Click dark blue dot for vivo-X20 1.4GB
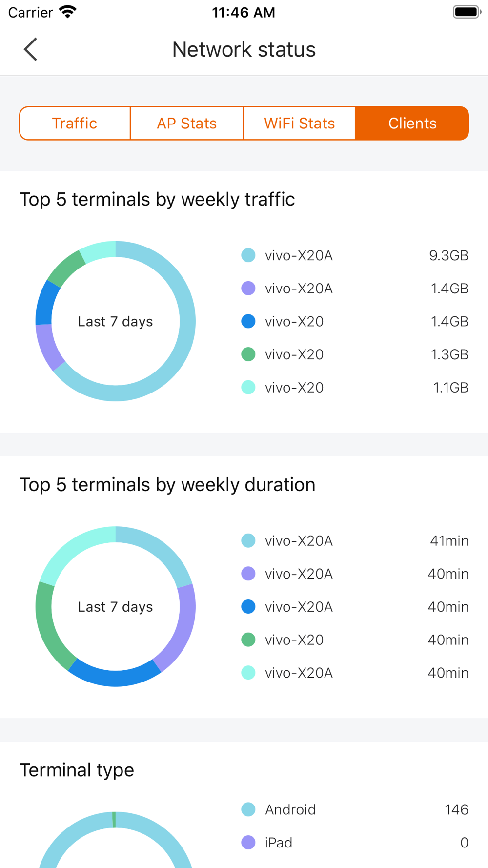This screenshot has height=868, width=488. (248, 321)
